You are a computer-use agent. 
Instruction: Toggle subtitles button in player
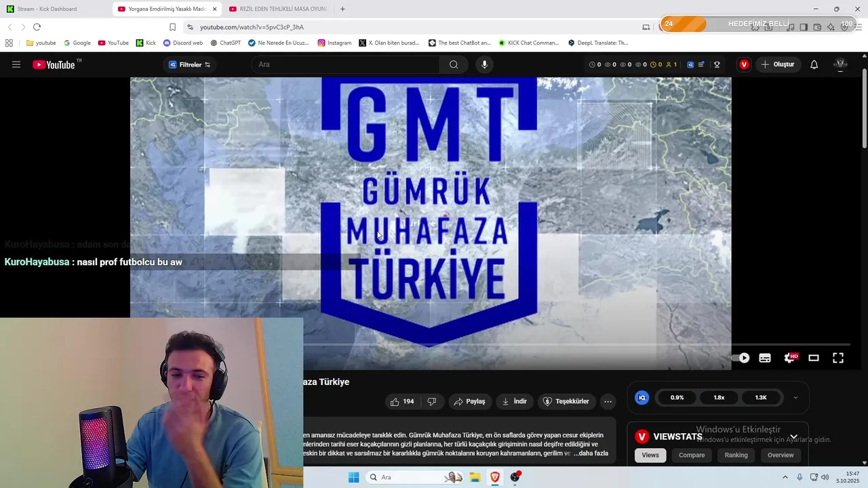(765, 358)
